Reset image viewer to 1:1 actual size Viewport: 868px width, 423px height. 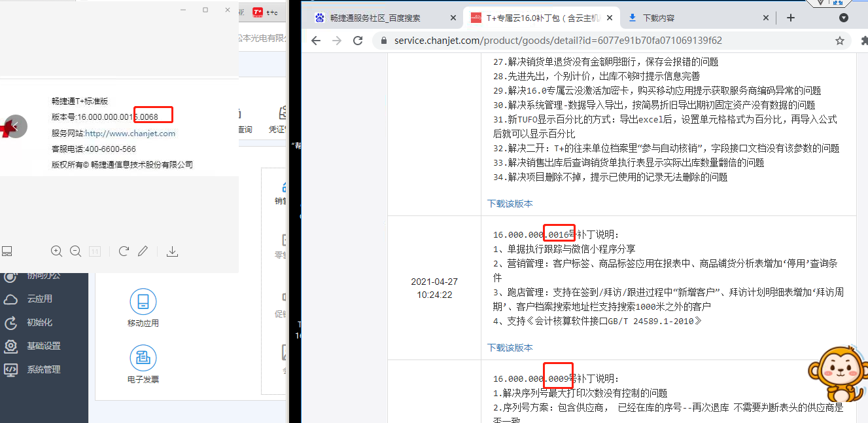95,251
